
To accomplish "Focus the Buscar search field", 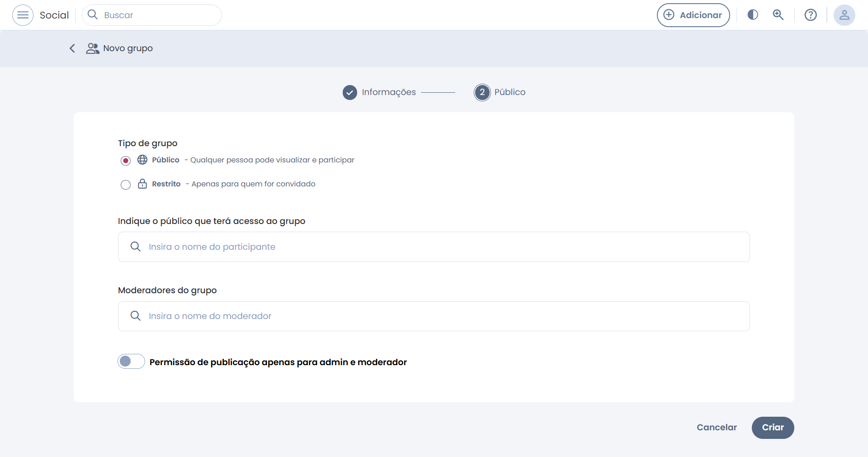I will [158, 15].
